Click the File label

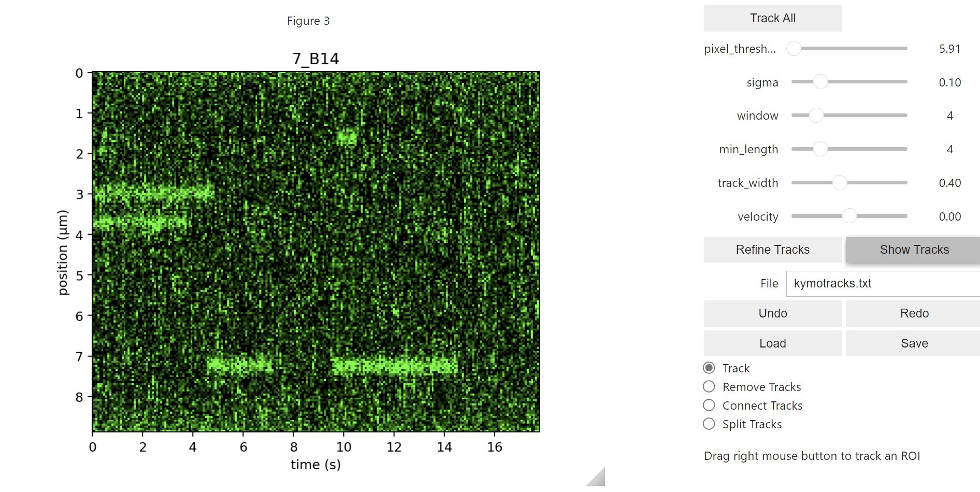coord(769,283)
